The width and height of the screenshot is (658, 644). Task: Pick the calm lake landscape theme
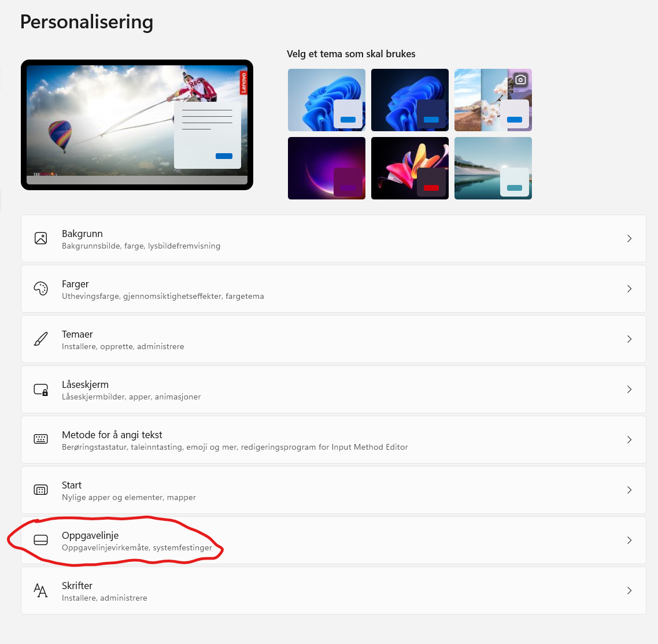click(493, 168)
